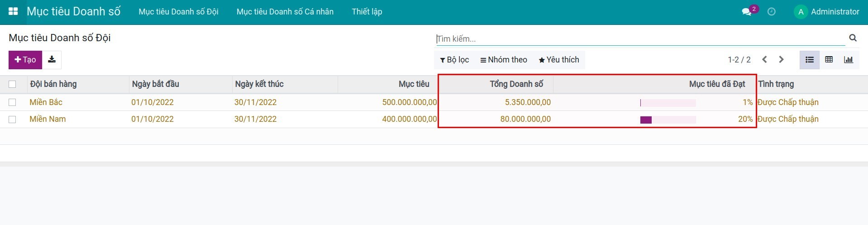Click Miền Nam end date 30/11/2022
This screenshot has width=868, height=225.
(255, 119)
